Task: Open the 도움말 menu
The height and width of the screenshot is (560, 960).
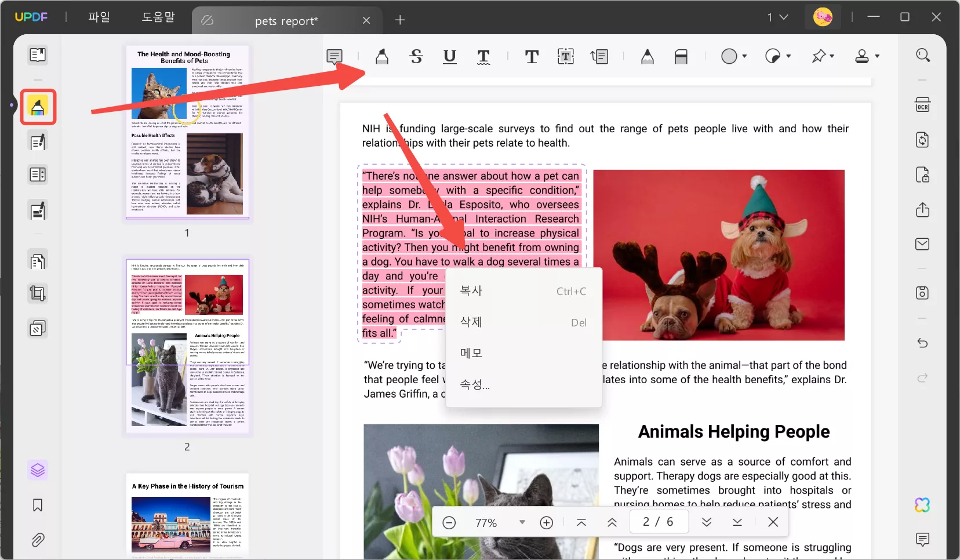Action: 158,17
